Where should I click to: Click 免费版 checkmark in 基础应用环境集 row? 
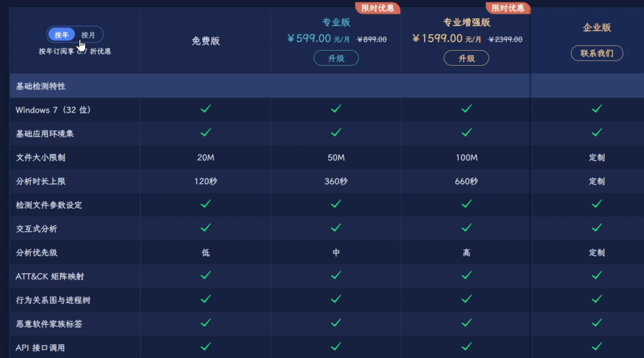[206, 132]
